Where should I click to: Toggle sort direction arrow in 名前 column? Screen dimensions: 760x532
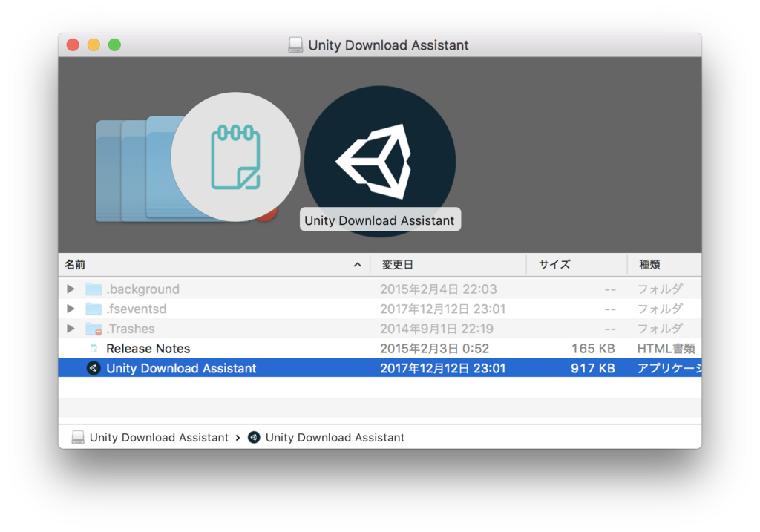tap(357, 265)
